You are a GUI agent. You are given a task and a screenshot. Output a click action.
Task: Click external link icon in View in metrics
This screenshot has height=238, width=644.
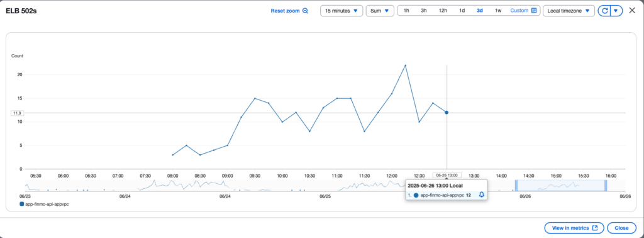pos(595,228)
